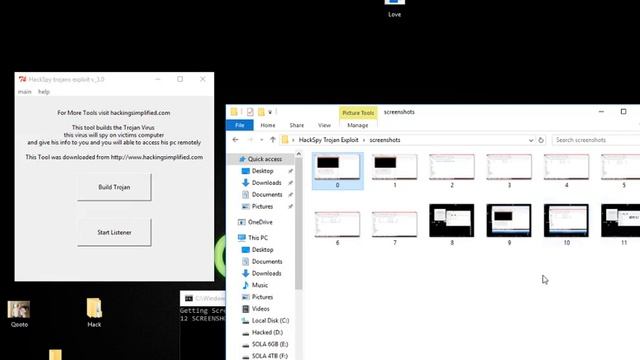Select screenshot thumbnail 9
Image resolution: width=640 pixels, height=360 pixels.
point(509,224)
